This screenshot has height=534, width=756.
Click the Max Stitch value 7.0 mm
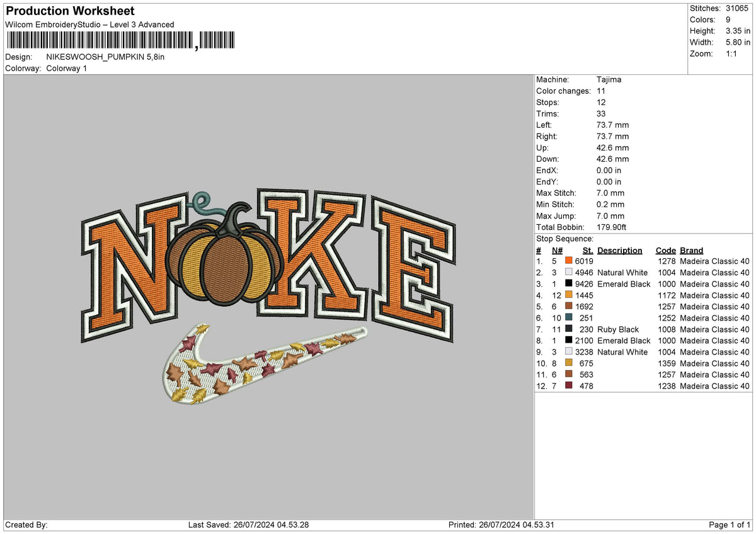(x=610, y=193)
